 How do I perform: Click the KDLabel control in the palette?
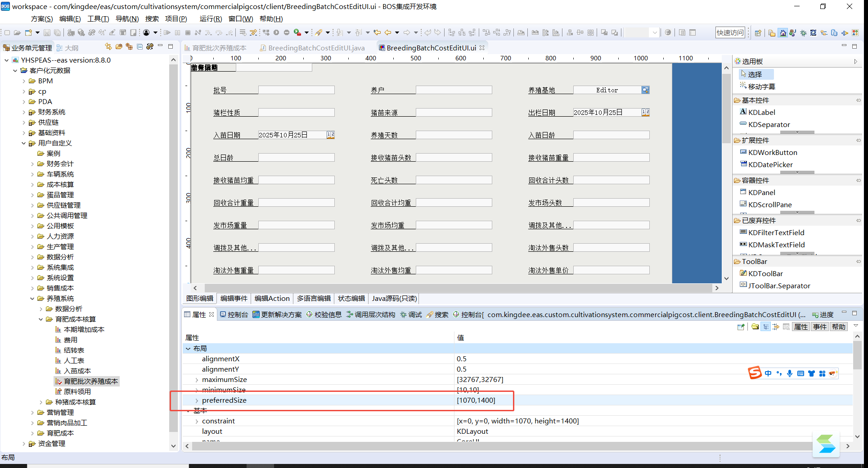pos(761,112)
